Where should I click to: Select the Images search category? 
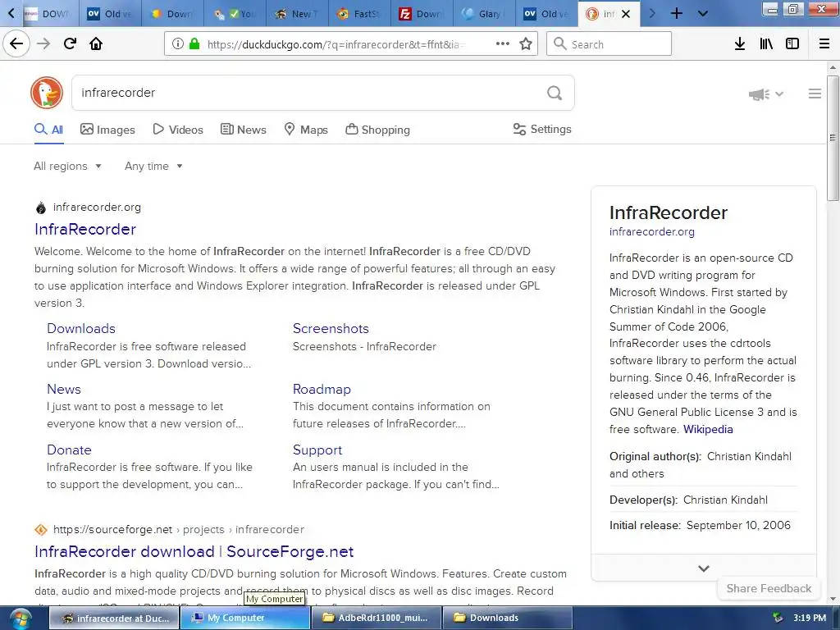(107, 130)
